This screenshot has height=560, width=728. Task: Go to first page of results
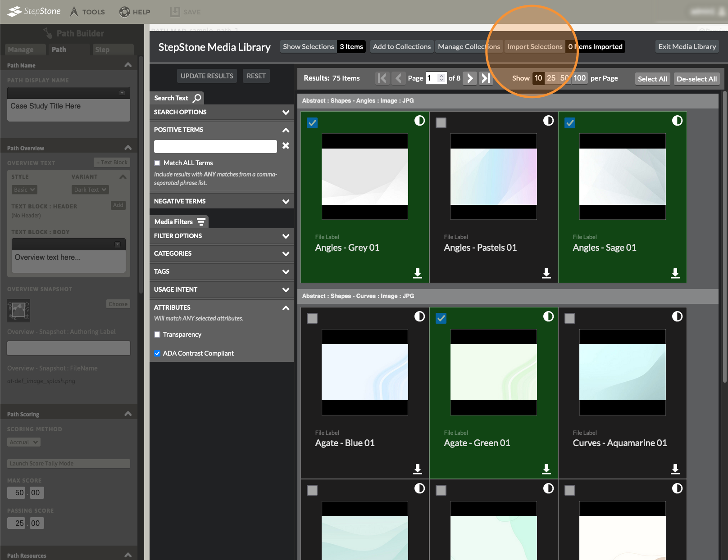(x=382, y=78)
